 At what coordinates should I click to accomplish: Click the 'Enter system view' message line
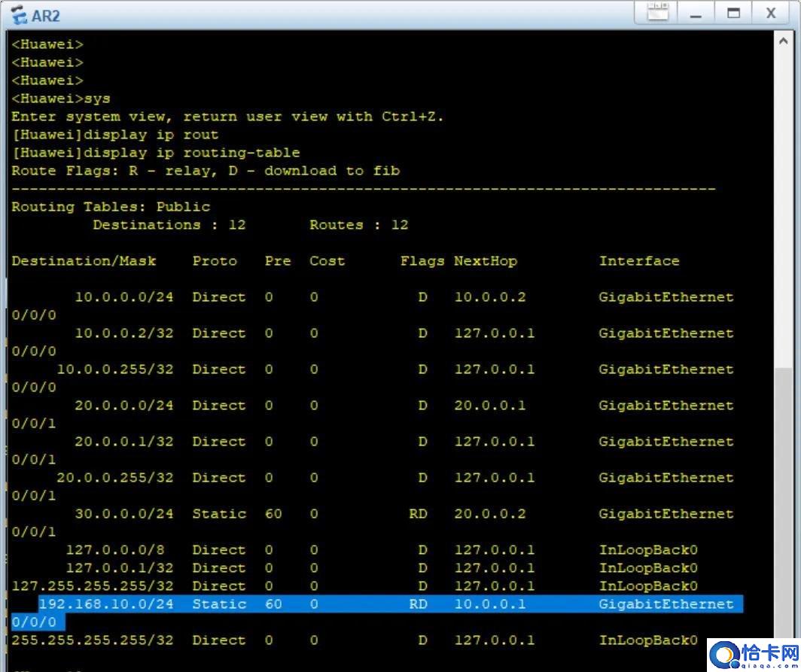228,117
